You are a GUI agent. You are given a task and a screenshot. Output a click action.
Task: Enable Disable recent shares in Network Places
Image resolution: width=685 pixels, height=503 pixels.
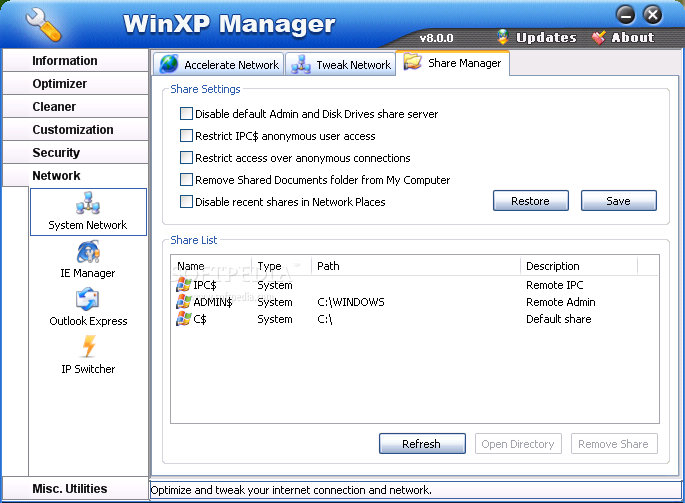186,201
